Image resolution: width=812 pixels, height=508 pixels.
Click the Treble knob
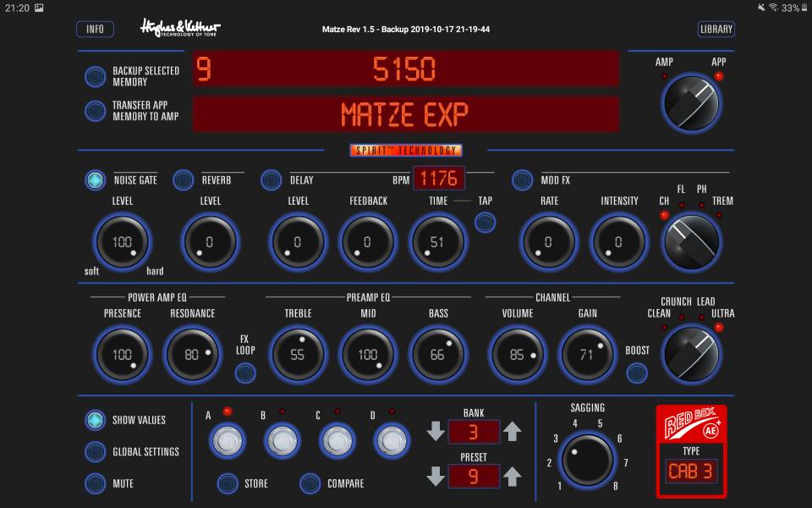(x=299, y=355)
